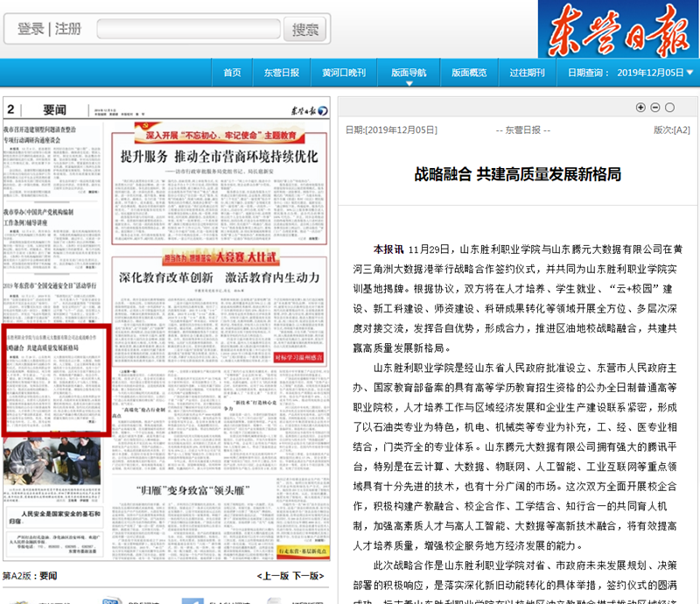
Task: Open the highlighted article 战略融合 共建高质量发展新格局 in the page preview
Action: [x=56, y=380]
